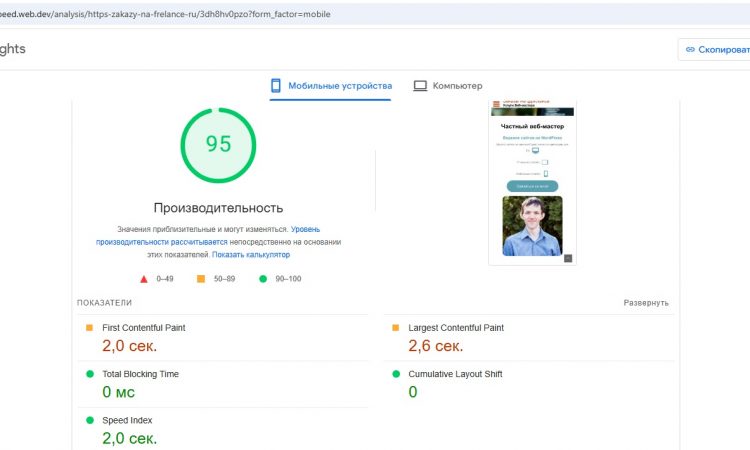750x450 pixels.
Task: Click the mobile page screenshot thumbnail
Action: pyautogui.click(x=532, y=183)
